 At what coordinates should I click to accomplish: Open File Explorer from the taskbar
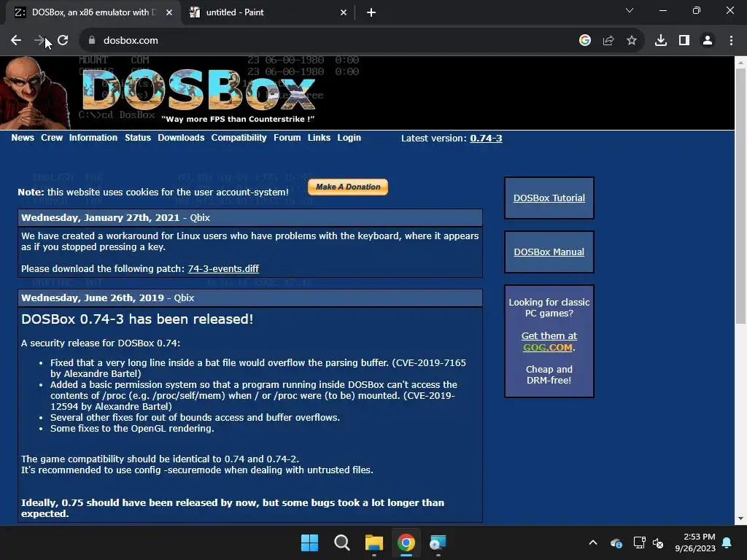tap(374, 542)
